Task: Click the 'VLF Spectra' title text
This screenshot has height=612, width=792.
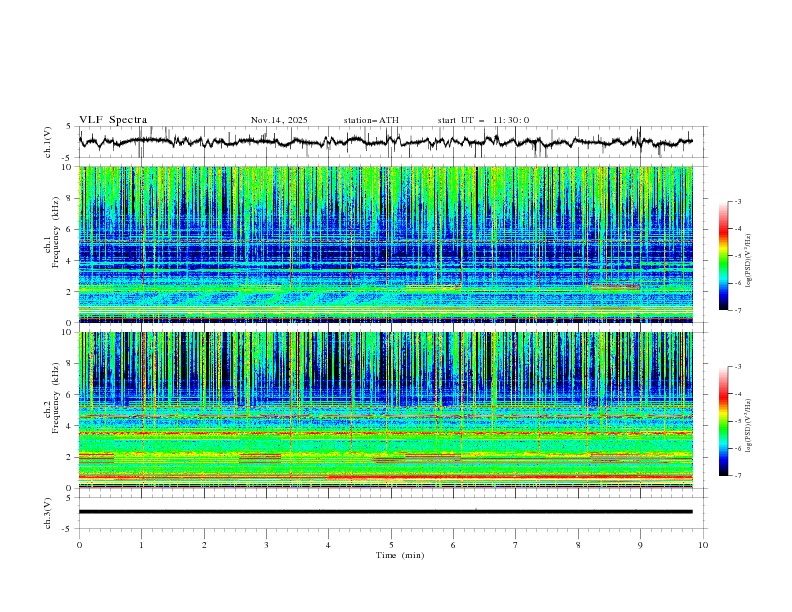Action: [113, 120]
